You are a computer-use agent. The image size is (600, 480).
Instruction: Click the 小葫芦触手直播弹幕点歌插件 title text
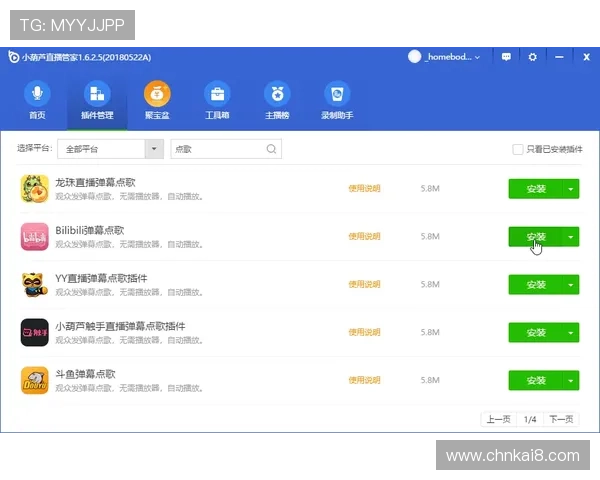[x=120, y=326]
